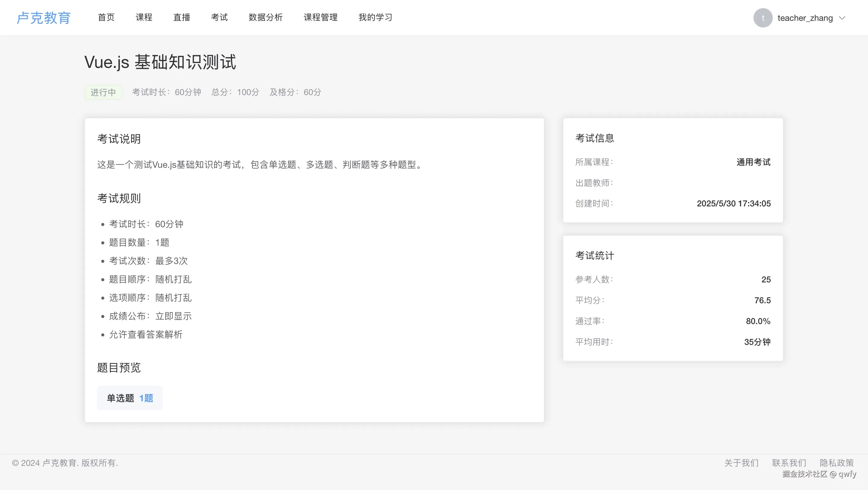The image size is (868, 490).
Task: Navigate to 课程管理
Action: [320, 17]
